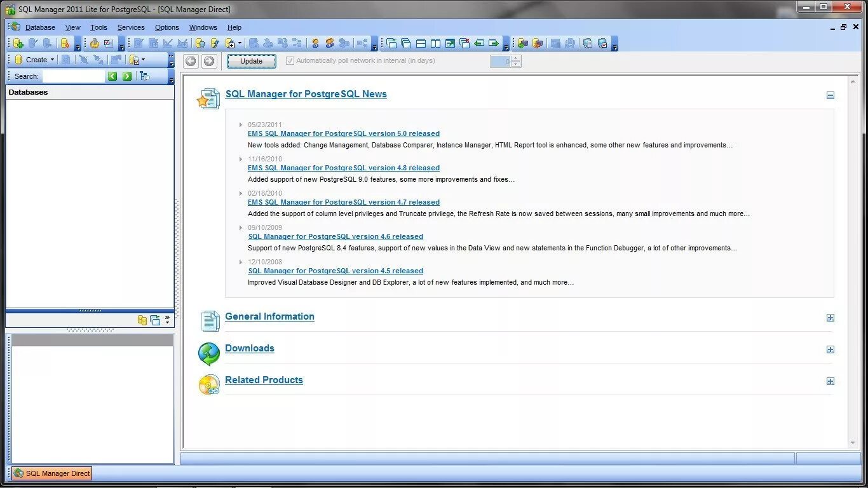Click the application globe icon in menu bar
This screenshot has width=868, height=488.
[16, 27]
